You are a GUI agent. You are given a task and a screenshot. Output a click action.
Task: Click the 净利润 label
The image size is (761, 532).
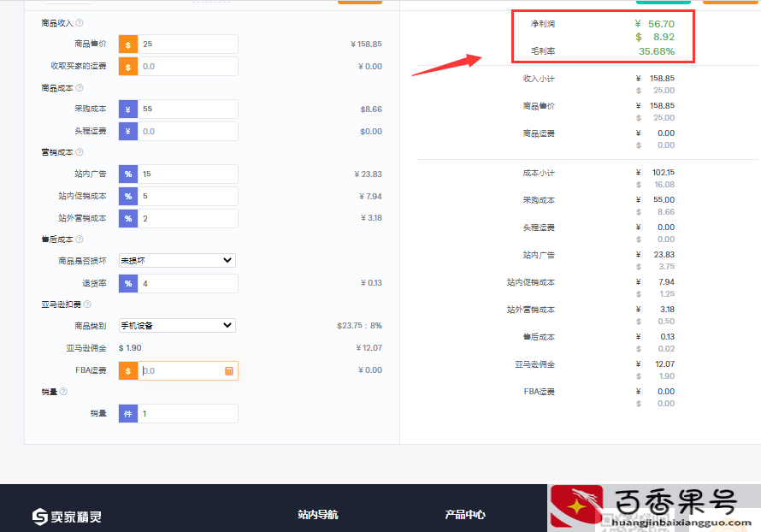(543, 24)
